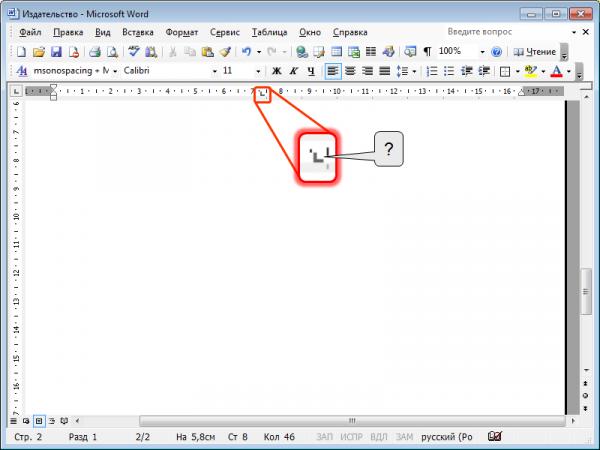The width and height of the screenshot is (600, 450).
Task: Open the Формат menu
Action: tap(182, 33)
